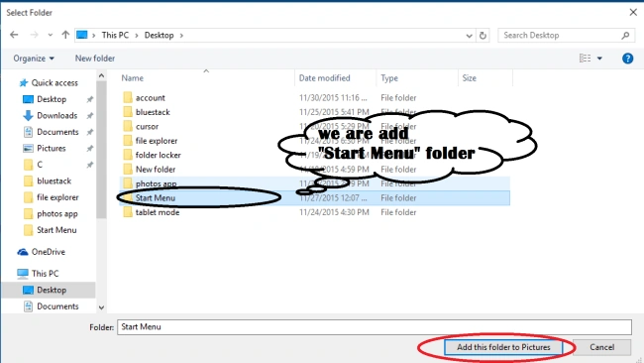Screen dimensions: 644x363
Task: Change the view layout icon
Action: coord(585,59)
